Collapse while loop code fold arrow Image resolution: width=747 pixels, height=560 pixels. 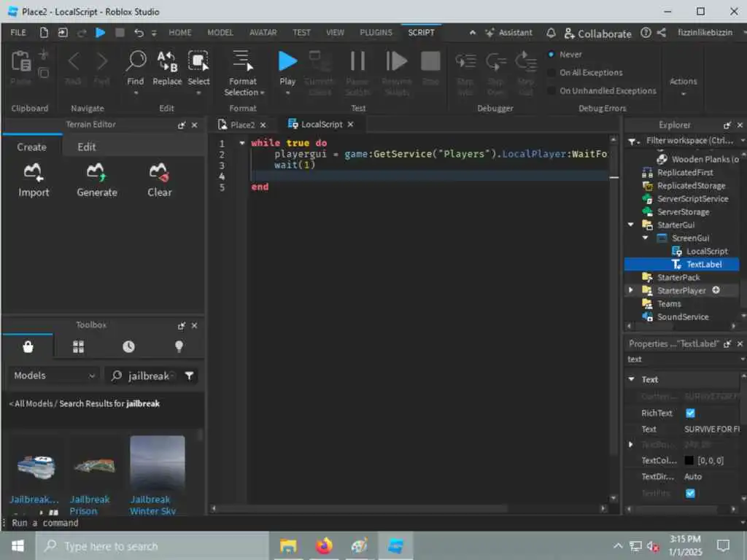(x=242, y=143)
